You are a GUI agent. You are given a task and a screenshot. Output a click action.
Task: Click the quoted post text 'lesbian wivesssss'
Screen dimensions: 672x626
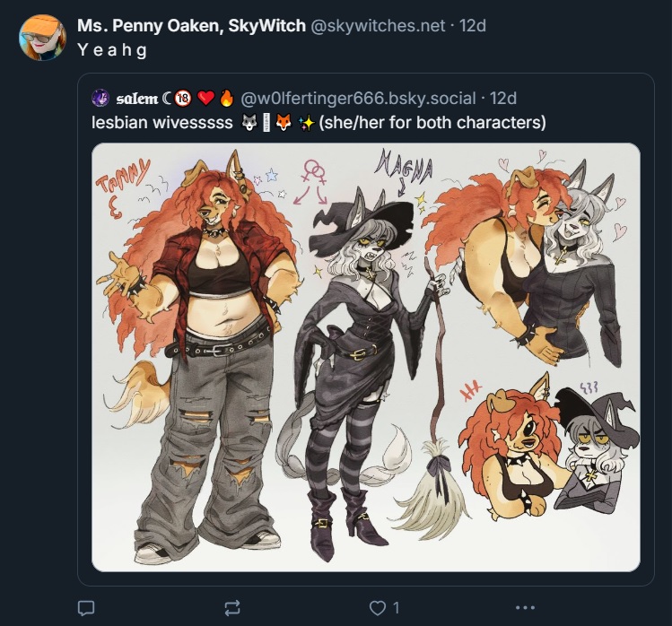(162, 123)
